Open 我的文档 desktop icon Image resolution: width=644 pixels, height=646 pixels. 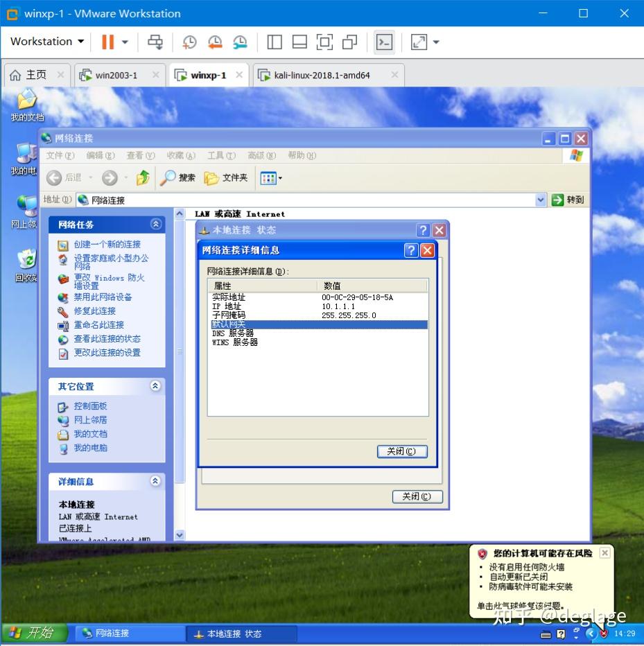27,105
